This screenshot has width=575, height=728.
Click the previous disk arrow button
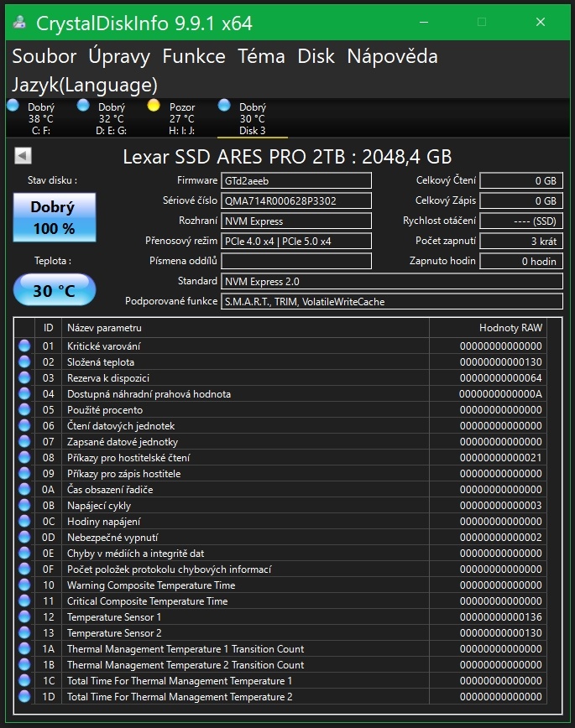coord(23,156)
